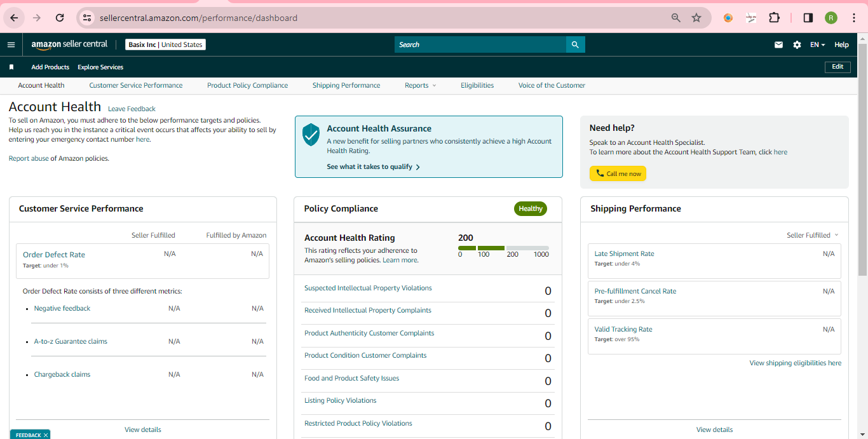Viewport: 868px width, 439px height.
Task: Open the Shipping Performance tab
Action: [x=346, y=85]
